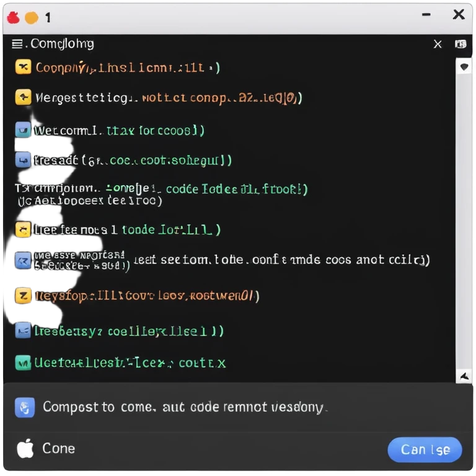Viewport: 476px width, 476px height.
Task: Click the scrollbar bottom arrow button
Action: click(464, 377)
